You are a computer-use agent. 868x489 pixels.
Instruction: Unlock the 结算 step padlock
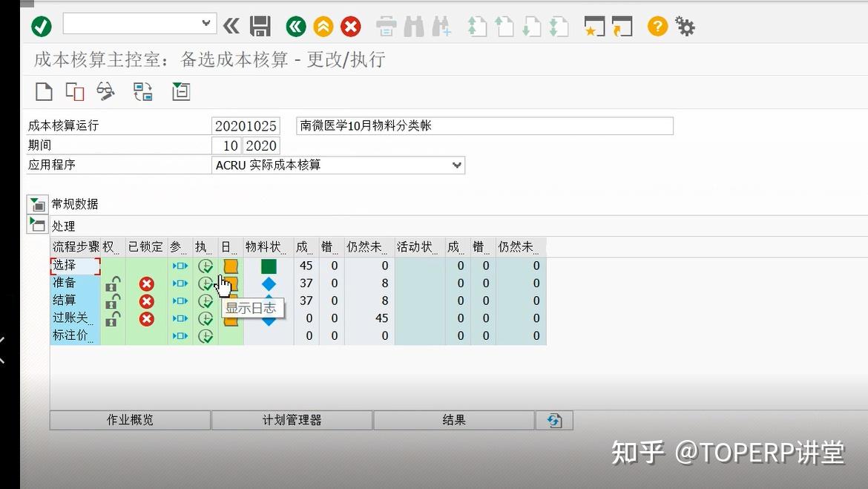tap(113, 301)
